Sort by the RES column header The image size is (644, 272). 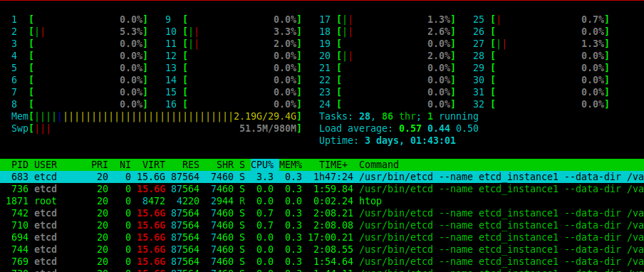tap(191, 165)
